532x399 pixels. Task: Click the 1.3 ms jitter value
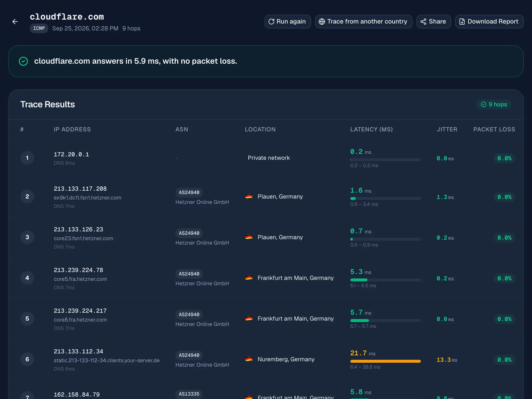[x=445, y=197]
